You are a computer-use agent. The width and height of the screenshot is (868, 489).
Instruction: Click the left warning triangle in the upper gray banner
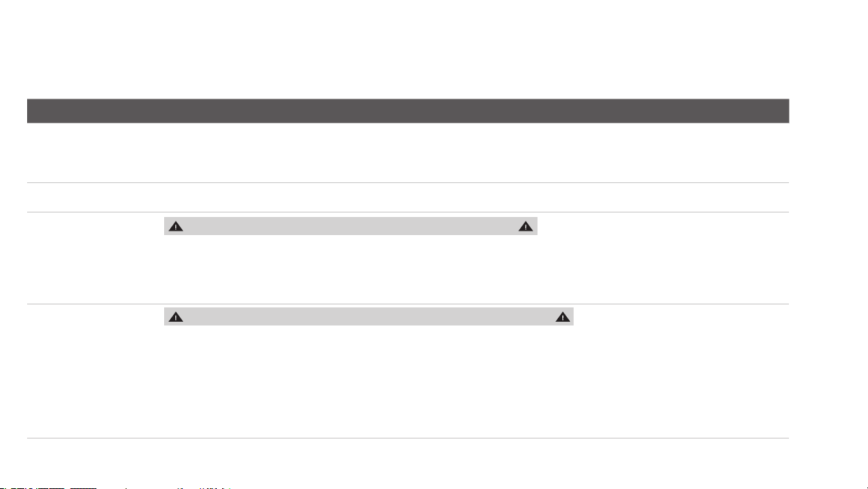click(x=175, y=227)
